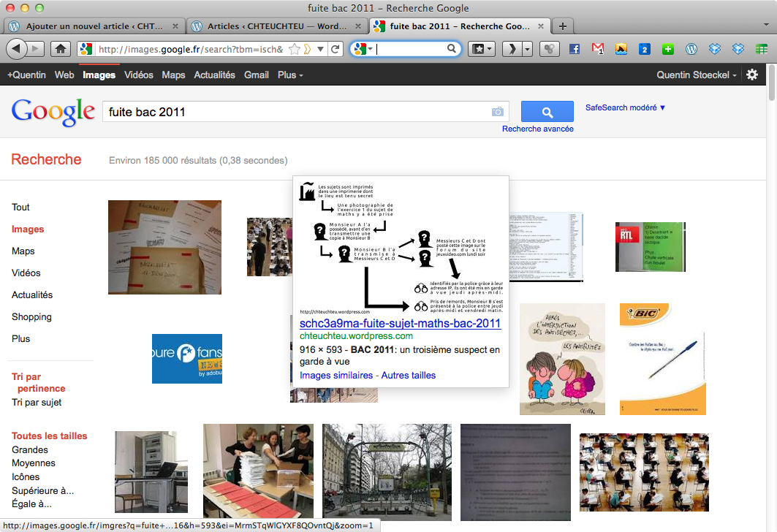777x532 pixels.
Task: Open the SafeSearch modéré dropdown
Action: click(x=625, y=107)
